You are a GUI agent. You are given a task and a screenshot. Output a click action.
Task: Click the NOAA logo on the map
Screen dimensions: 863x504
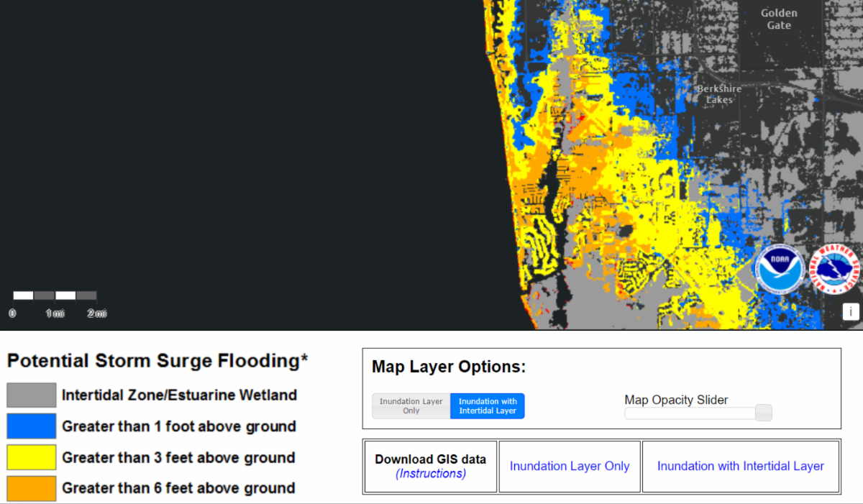[780, 270]
